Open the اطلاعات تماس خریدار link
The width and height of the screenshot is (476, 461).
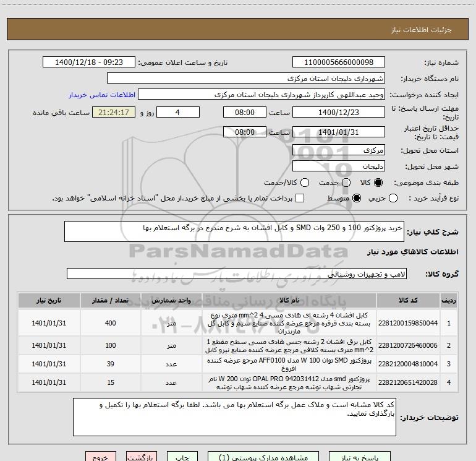click(102, 95)
